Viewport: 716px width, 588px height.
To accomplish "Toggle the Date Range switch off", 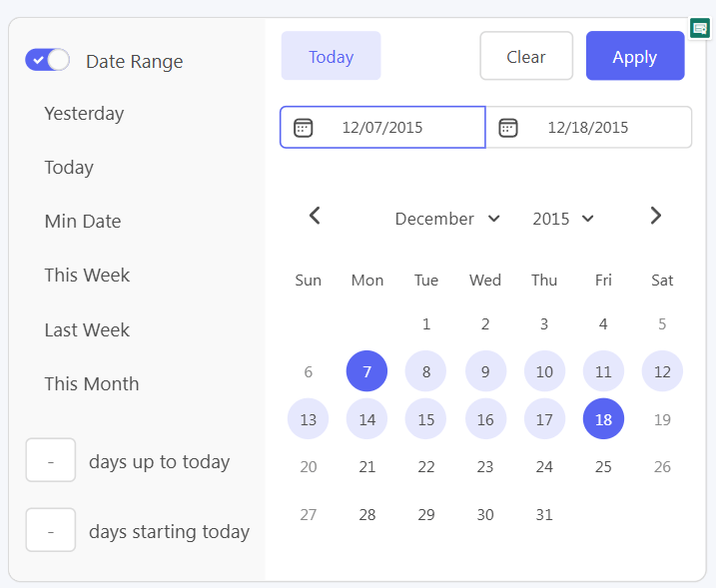I will point(48,60).
